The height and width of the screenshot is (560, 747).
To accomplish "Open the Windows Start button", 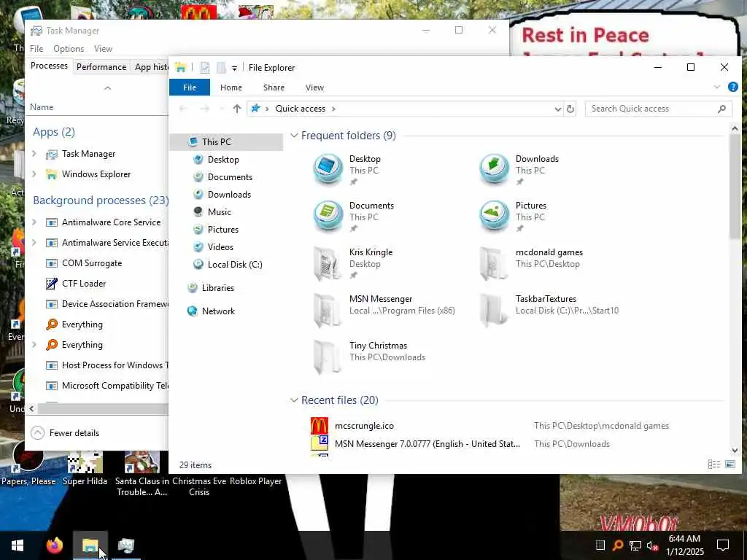I will pos(18,545).
